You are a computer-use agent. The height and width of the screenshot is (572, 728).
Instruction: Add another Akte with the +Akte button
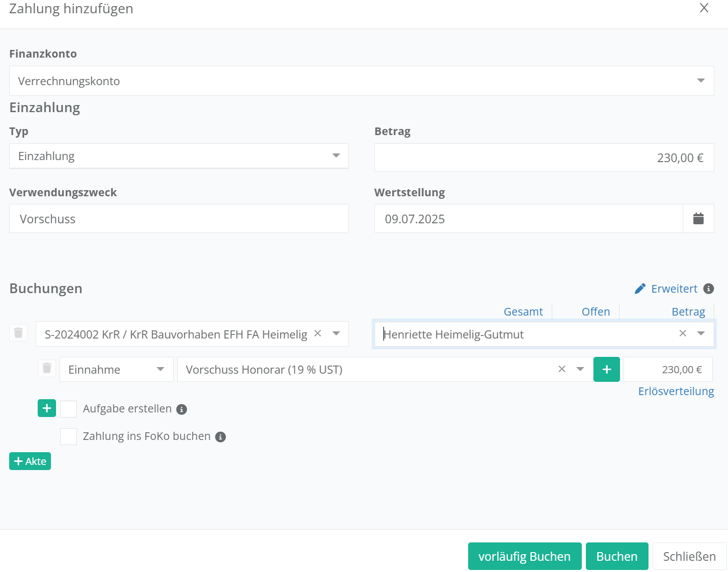[30, 461]
